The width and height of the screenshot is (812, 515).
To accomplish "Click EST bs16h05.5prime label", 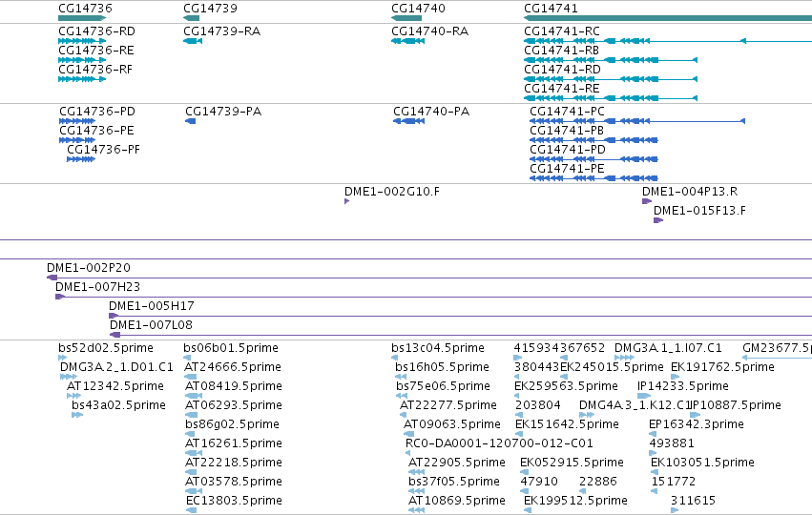I will [x=442, y=367].
